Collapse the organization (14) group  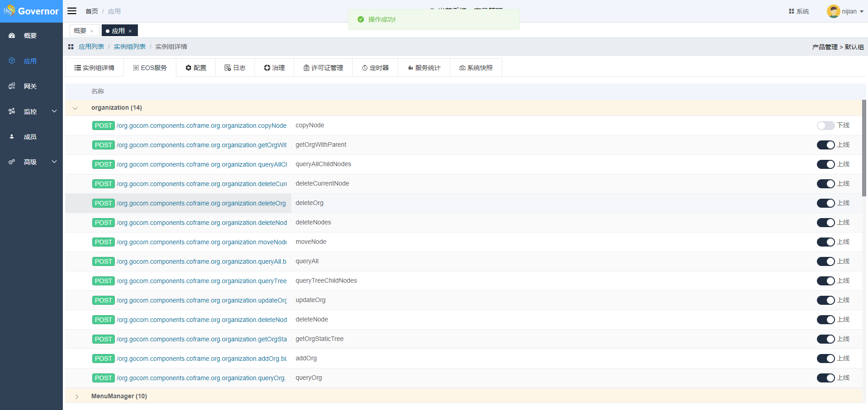coord(75,108)
